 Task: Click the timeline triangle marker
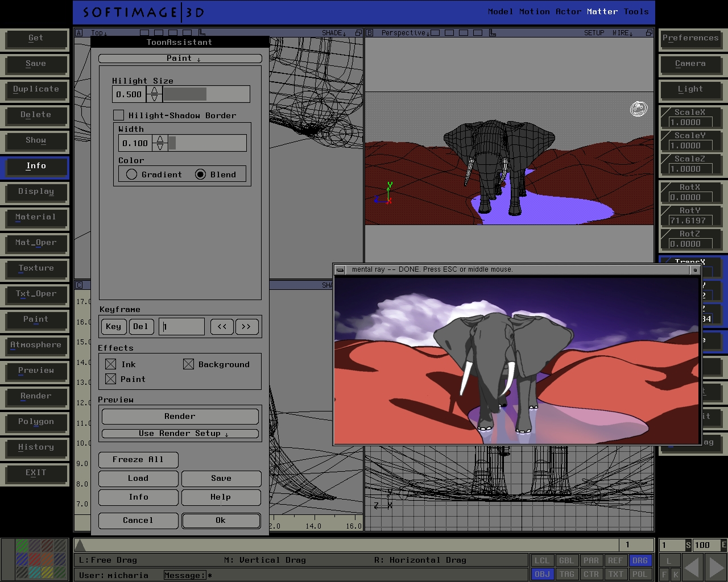80,546
